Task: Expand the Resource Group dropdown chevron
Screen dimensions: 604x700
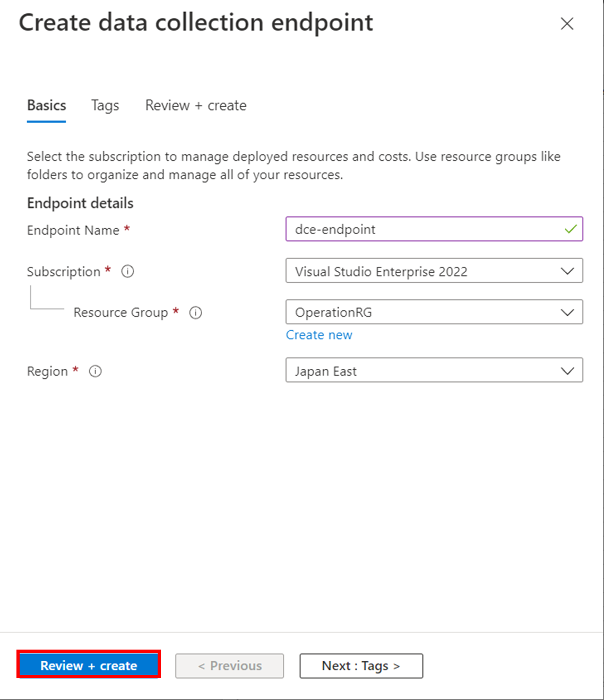Action: click(567, 313)
